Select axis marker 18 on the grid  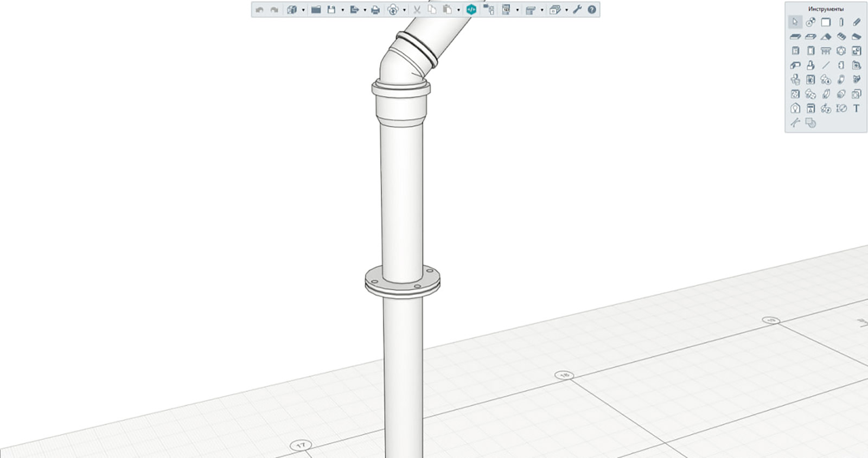pos(565,376)
